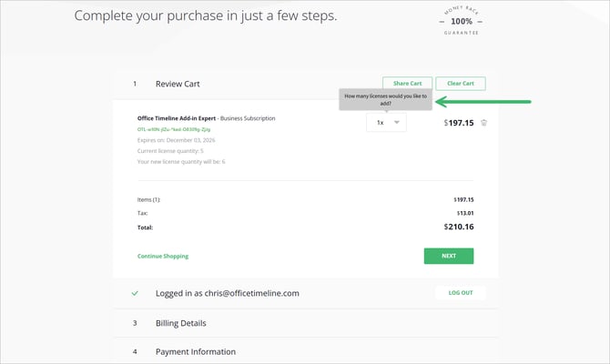Select the Logged in as step header
Image resolution: width=610 pixels, height=364 pixels.
pyautogui.click(x=227, y=293)
